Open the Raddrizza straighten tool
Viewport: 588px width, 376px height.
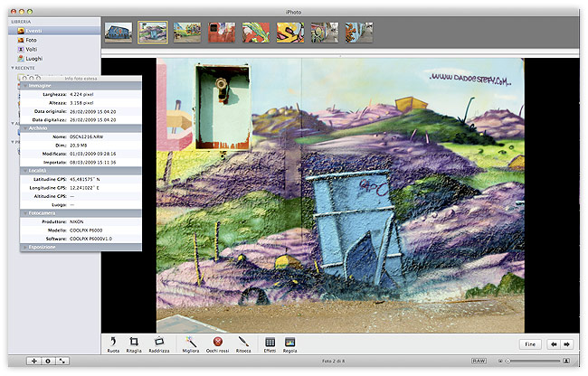[x=159, y=344]
